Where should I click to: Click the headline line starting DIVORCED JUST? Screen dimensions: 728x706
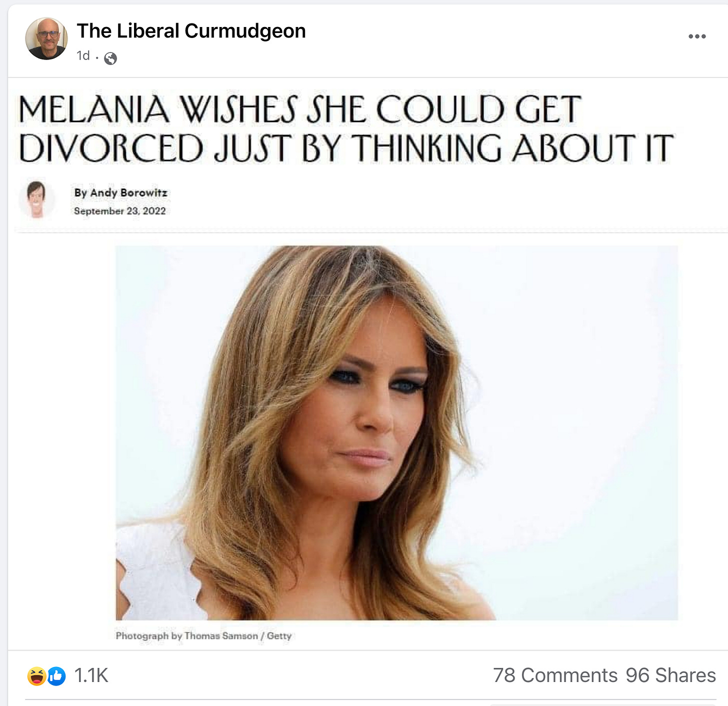pyautogui.click(x=346, y=148)
